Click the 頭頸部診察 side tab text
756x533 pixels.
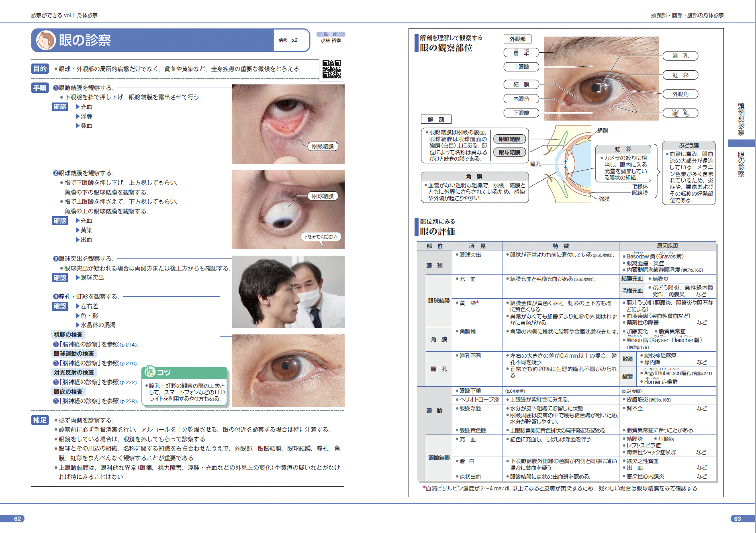741,119
